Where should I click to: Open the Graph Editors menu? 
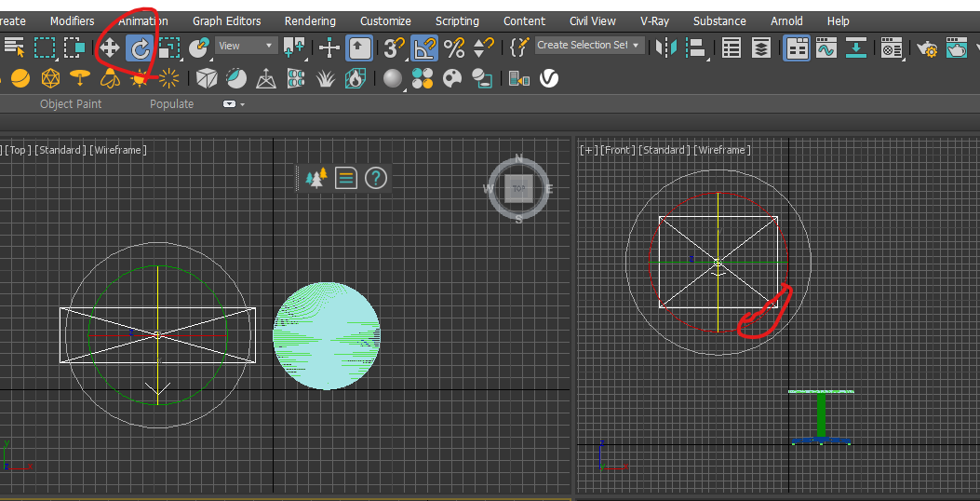coord(227,21)
